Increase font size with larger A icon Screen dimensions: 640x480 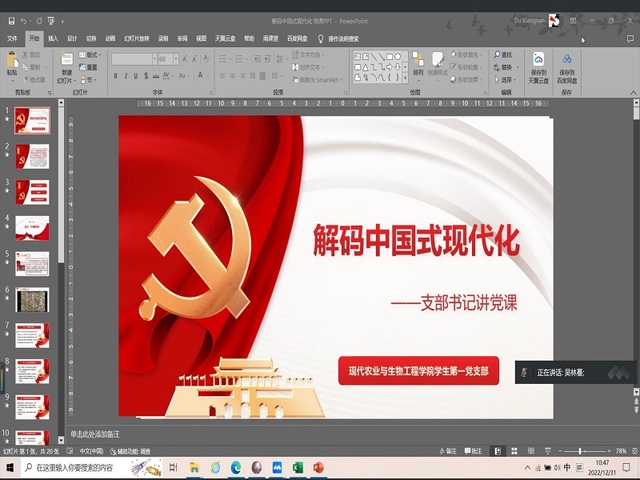184,60
